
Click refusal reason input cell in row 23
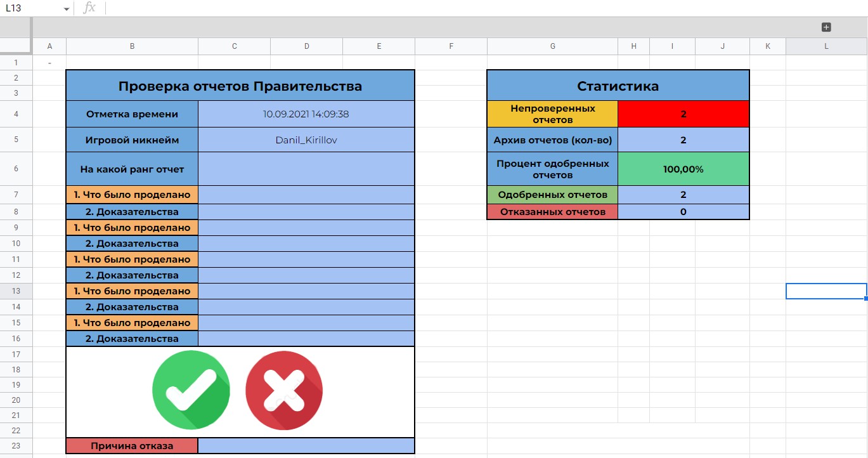coord(306,445)
